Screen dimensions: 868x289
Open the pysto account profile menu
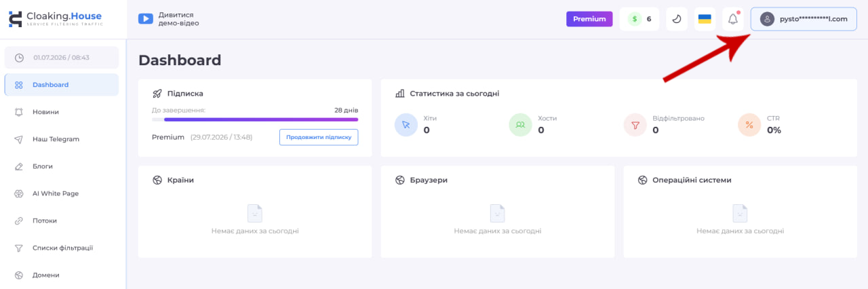804,19
